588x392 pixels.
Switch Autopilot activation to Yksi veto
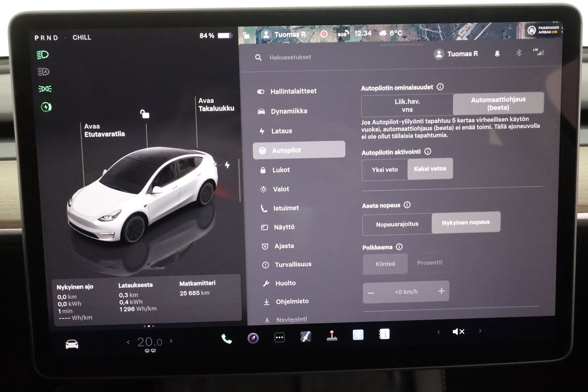click(385, 170)
